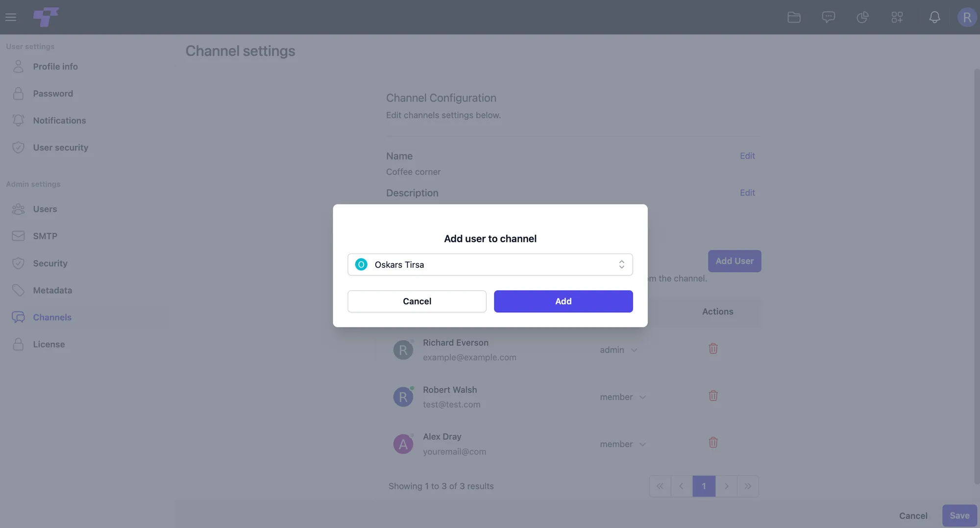Open User security settings
980x528 pixels.
(60, 148)
